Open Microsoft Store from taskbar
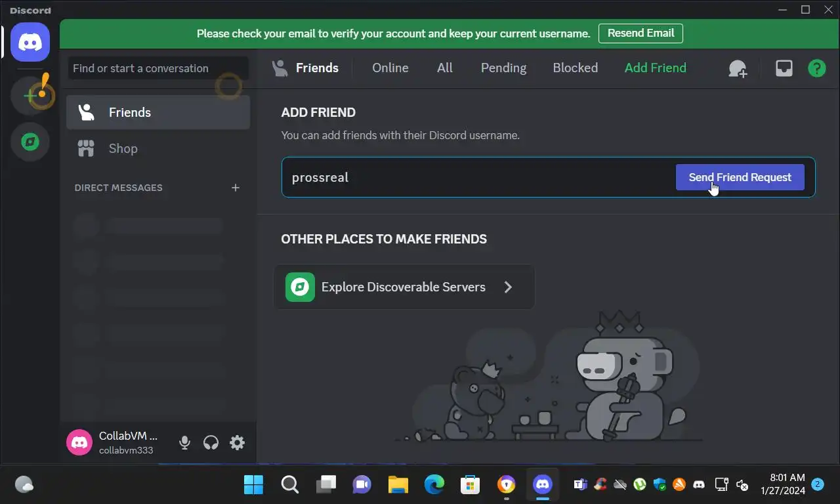Viewport: 840px width, 504px height. 470,485
